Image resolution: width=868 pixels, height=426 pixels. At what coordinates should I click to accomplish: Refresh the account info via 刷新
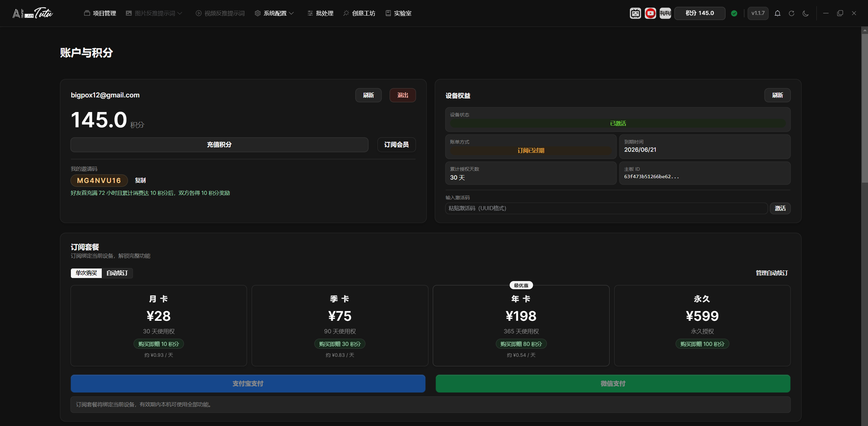pyautogui.click(x=368, y=95)
